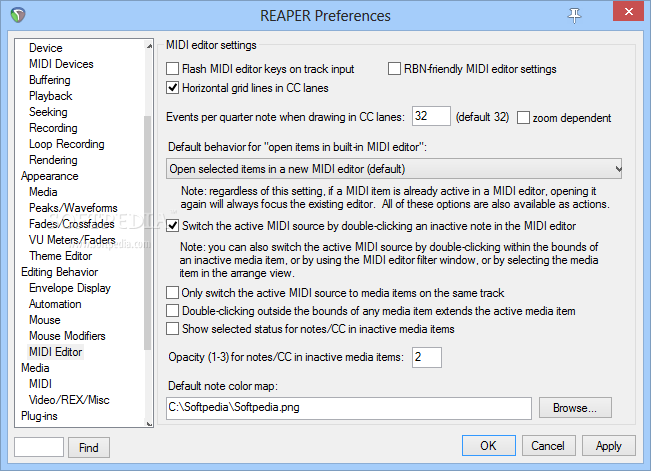
Task: Open Media page under Appearance
Action: click(x=43, y=192)
